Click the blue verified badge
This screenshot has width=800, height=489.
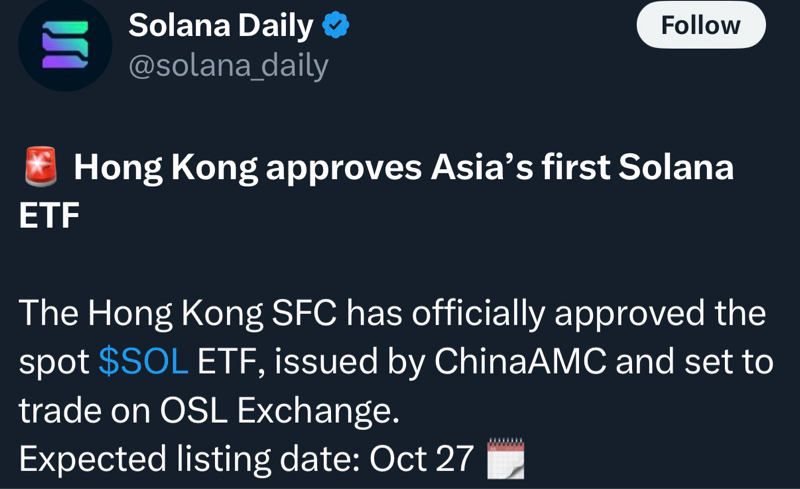[336, 26]
